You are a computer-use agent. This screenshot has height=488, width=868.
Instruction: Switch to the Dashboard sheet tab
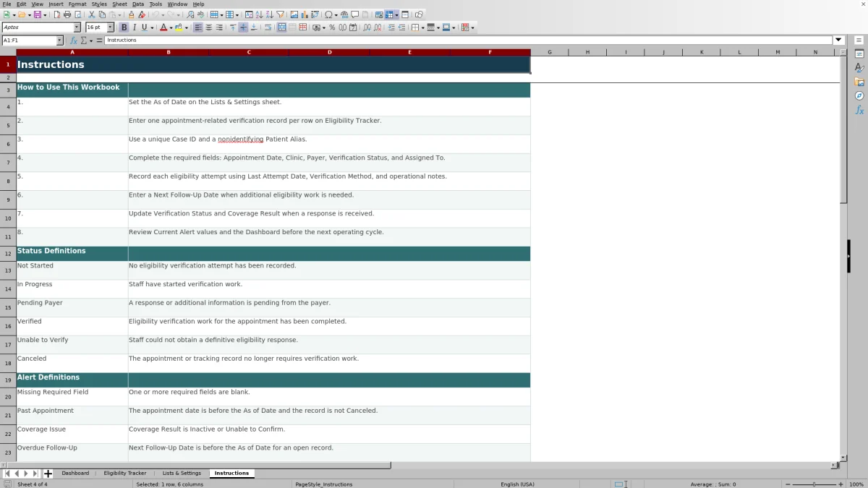(75, 474)
